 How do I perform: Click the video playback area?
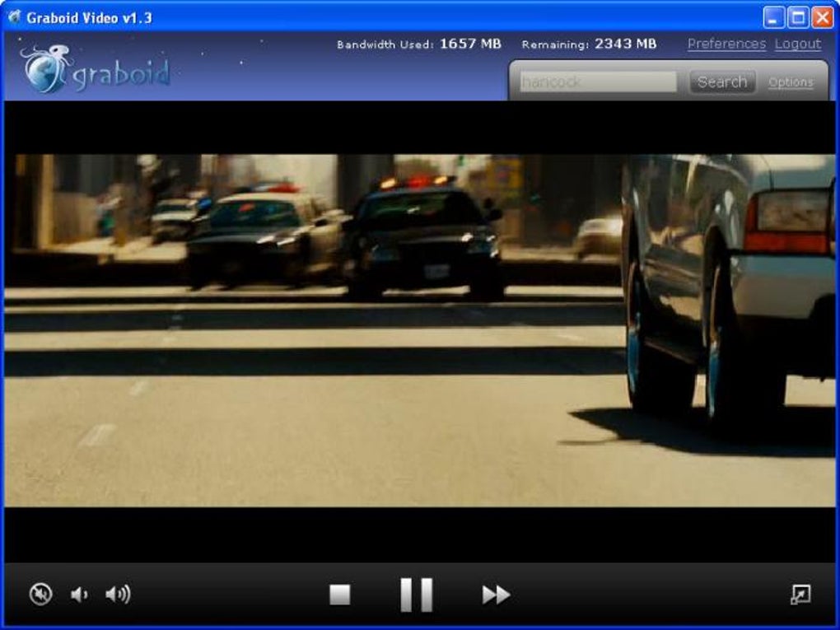(x=420, y=331)
